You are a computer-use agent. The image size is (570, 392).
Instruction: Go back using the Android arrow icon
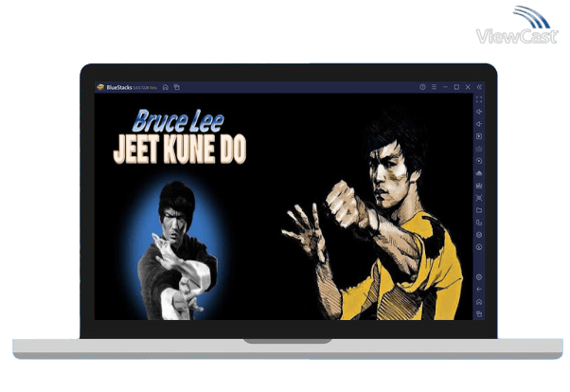(x=479, y=290)
